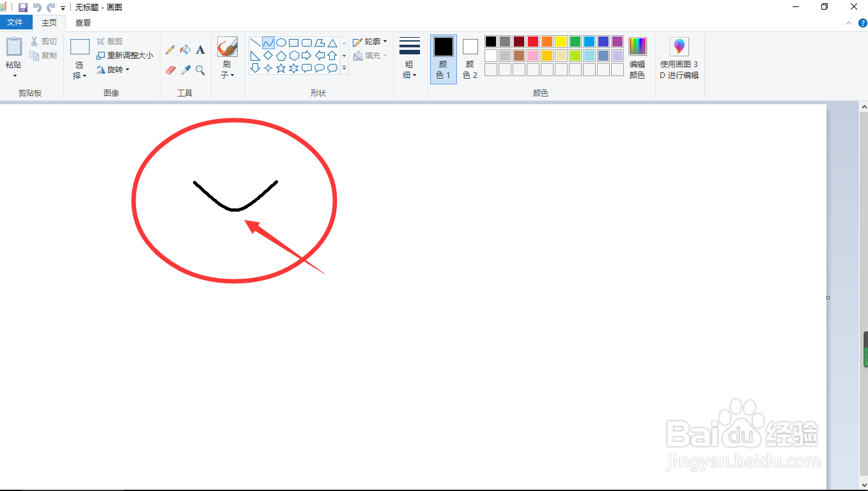Expand the full shapes gallery
This screenshot has height=491, width=868.
[344, 68]
